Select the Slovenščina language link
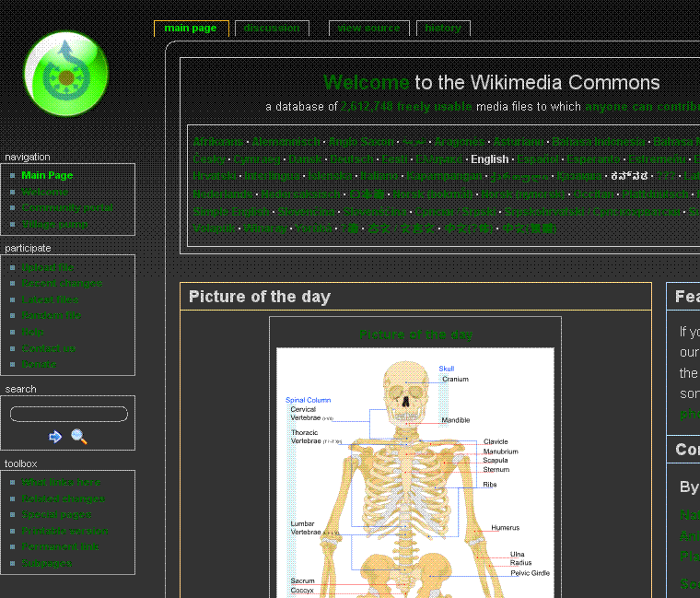 point(375,211)
